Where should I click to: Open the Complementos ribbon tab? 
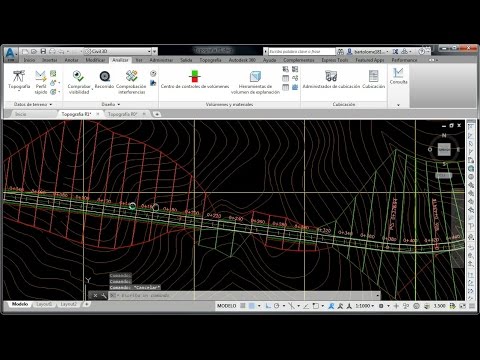click(x=299, y=60)
